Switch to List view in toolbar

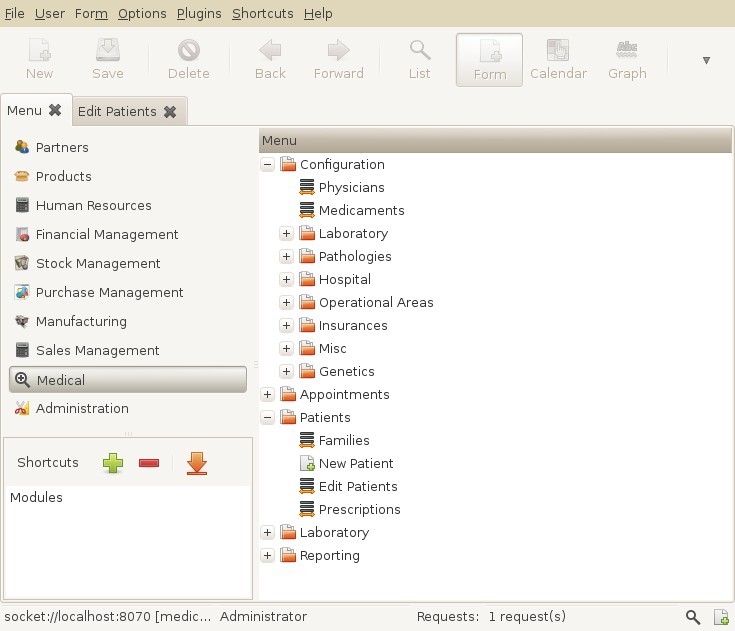tap(420, 60)
